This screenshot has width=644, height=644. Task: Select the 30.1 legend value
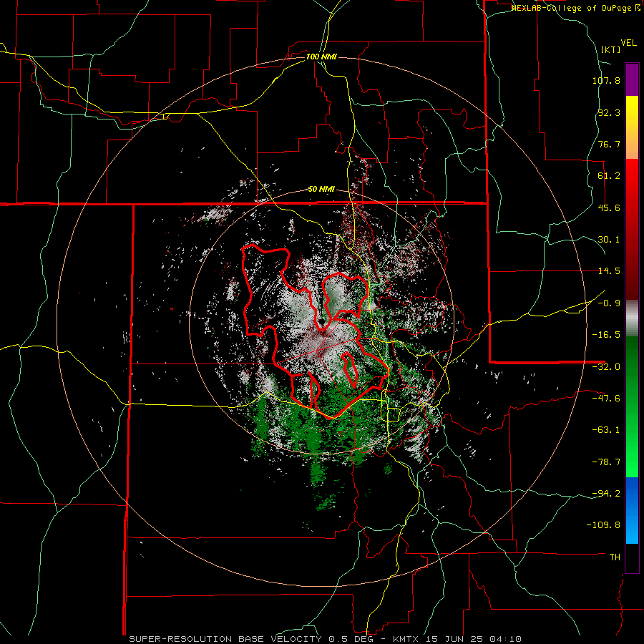click(609, 240)
